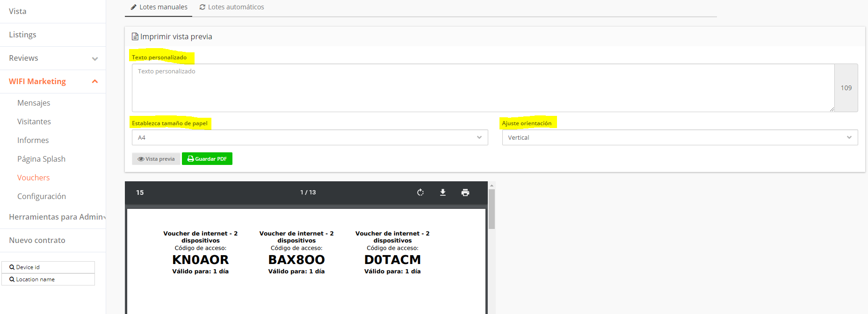Click the Establezca tamaño de papel label

(170, 123)
